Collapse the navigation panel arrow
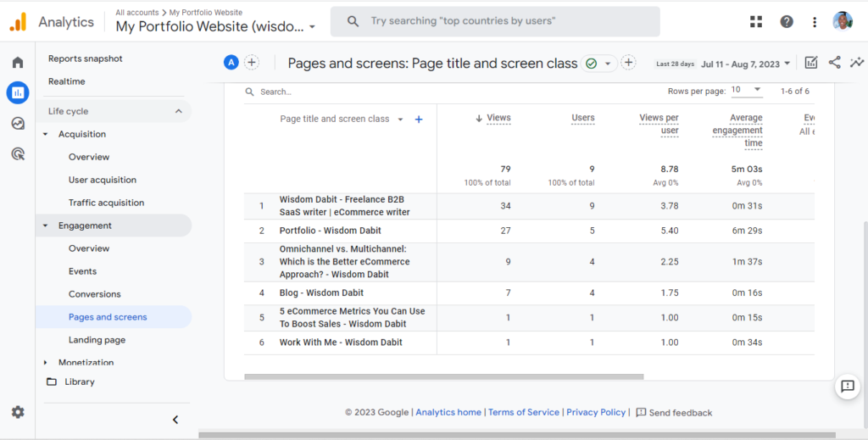Image resolution: width=868 pixels, height=440 pixels. (x=175, y=420)
